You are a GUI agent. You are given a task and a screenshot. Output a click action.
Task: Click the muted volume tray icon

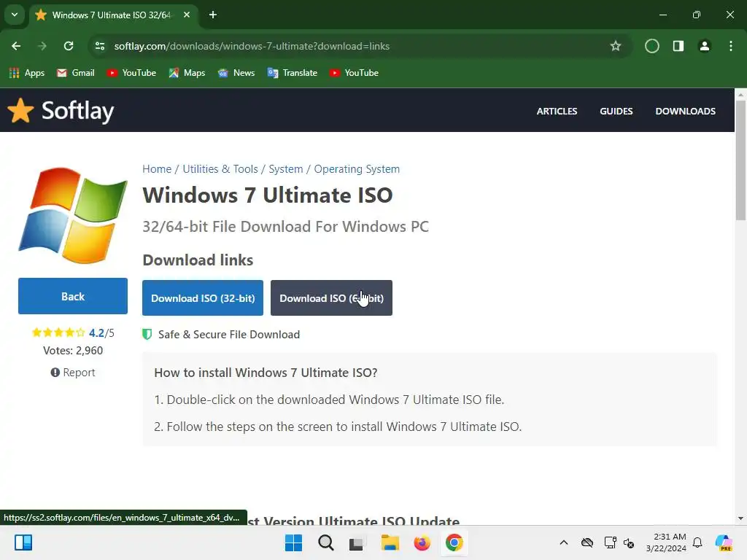629,542
